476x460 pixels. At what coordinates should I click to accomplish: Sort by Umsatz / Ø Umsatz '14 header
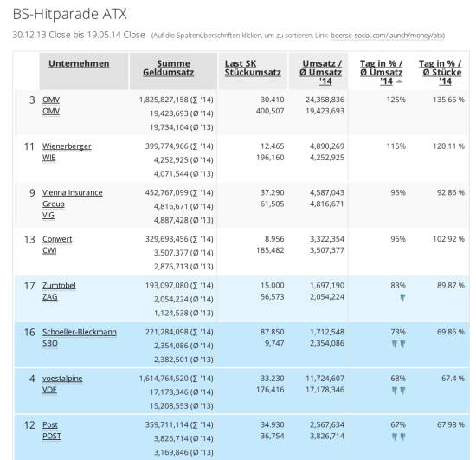point(321,72)
